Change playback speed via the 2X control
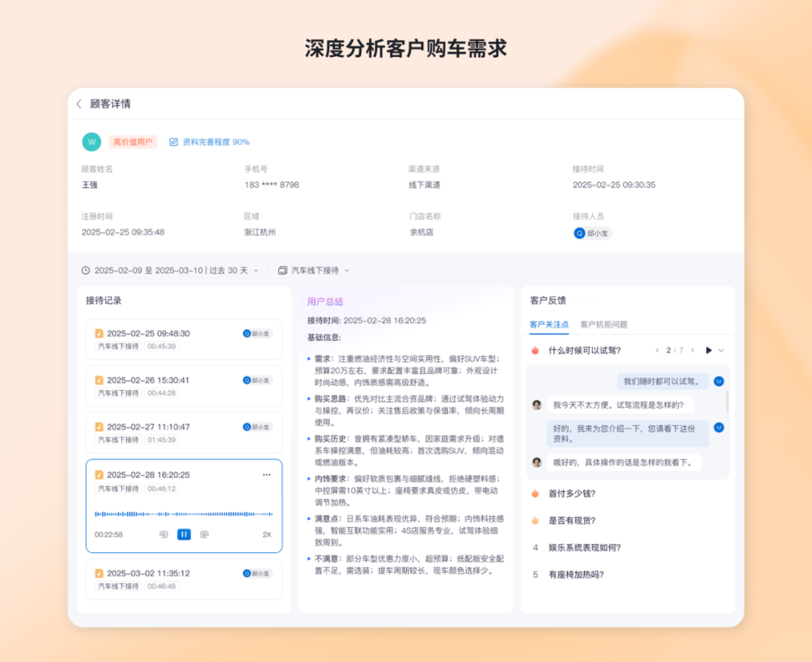Image resolution: width=812 pixels, height=662 pixels. pyautogui.click(x=267, y=535)
